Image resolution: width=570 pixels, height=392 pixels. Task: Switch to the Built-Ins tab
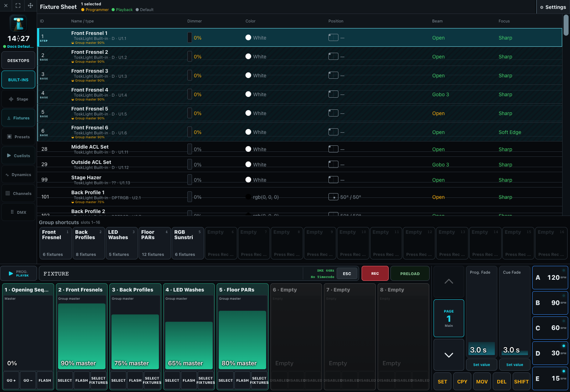pyautogui.click(x=19, y=79)
